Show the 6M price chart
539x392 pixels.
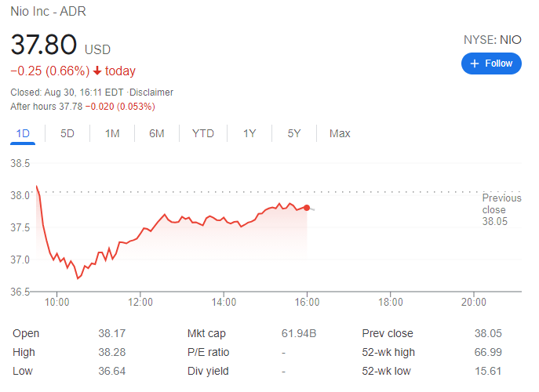click(157, 133)
